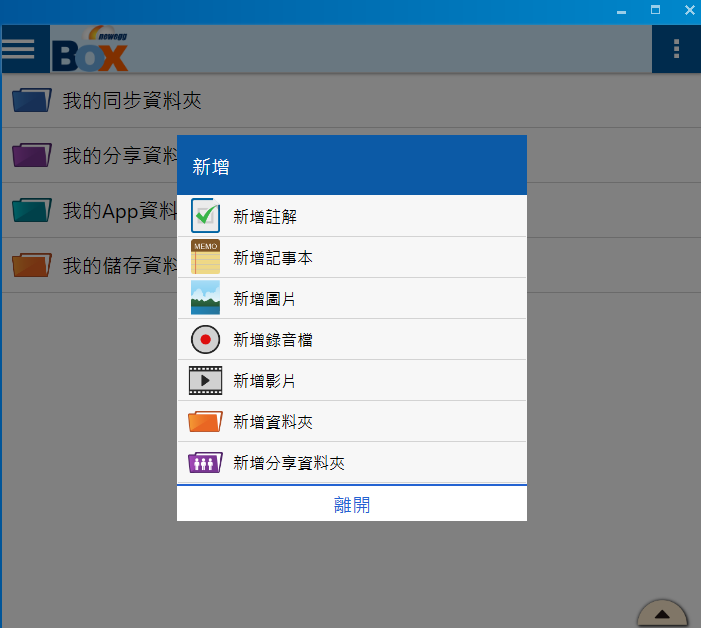The image size is (701, 628).
Task: Select 新增分享資料夾 text option
Action: coord(289,463)
